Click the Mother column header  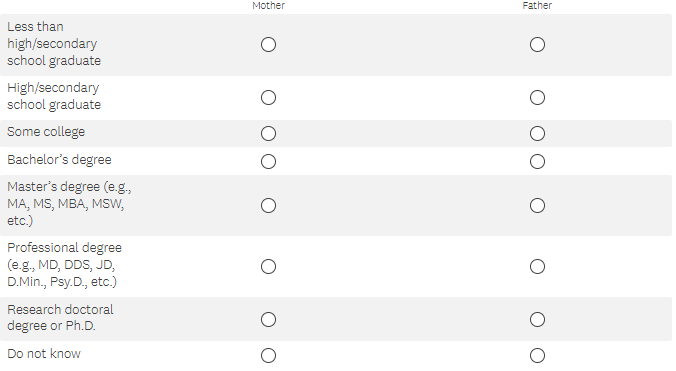(x=268, y=5)
